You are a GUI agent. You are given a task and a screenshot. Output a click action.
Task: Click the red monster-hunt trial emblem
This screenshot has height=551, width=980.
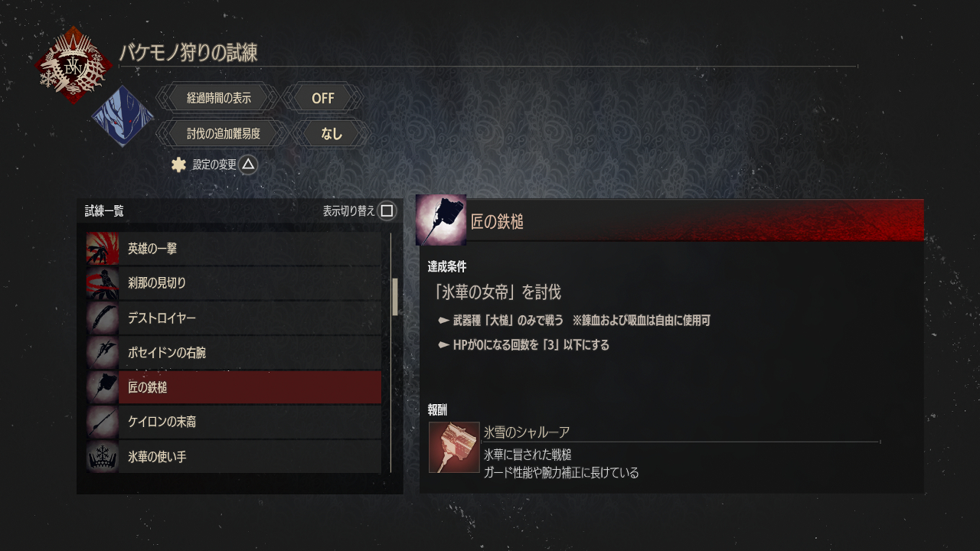(x=73, y=66)
